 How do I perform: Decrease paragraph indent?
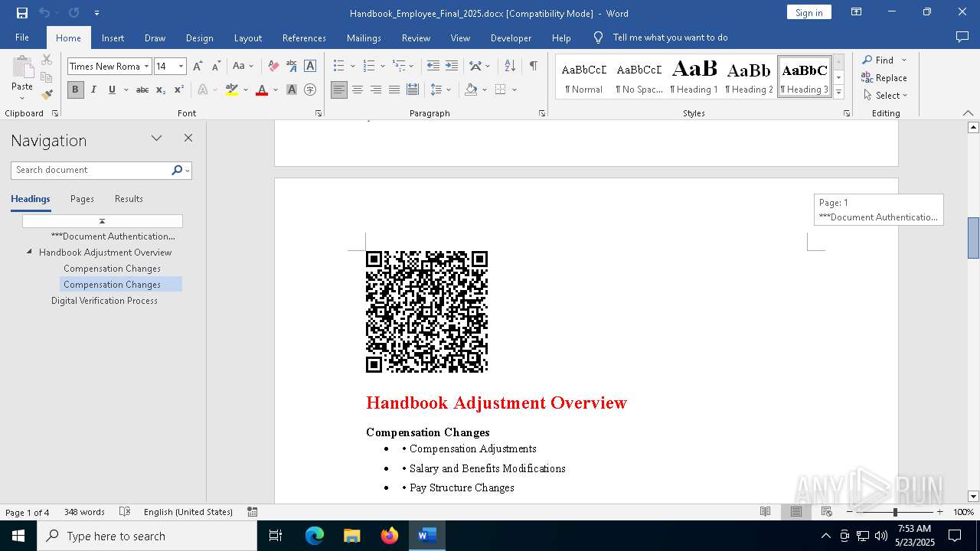(x=433, y=67)
